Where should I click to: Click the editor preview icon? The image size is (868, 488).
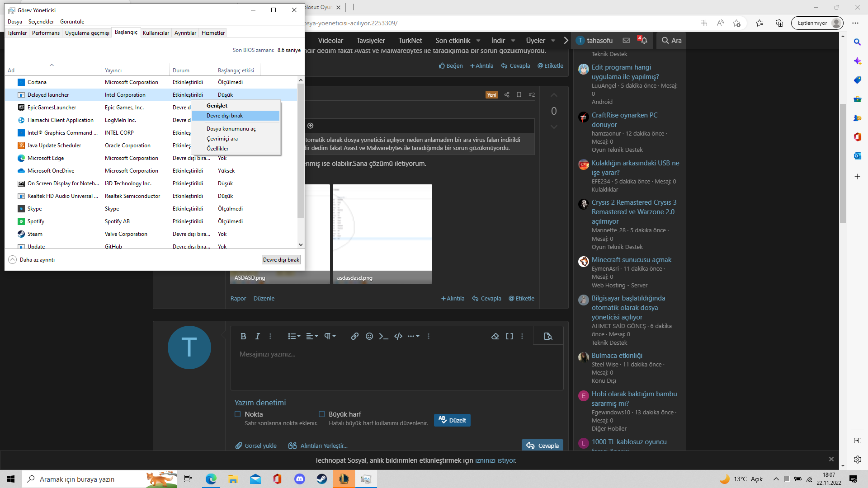(x=548, y=336)
